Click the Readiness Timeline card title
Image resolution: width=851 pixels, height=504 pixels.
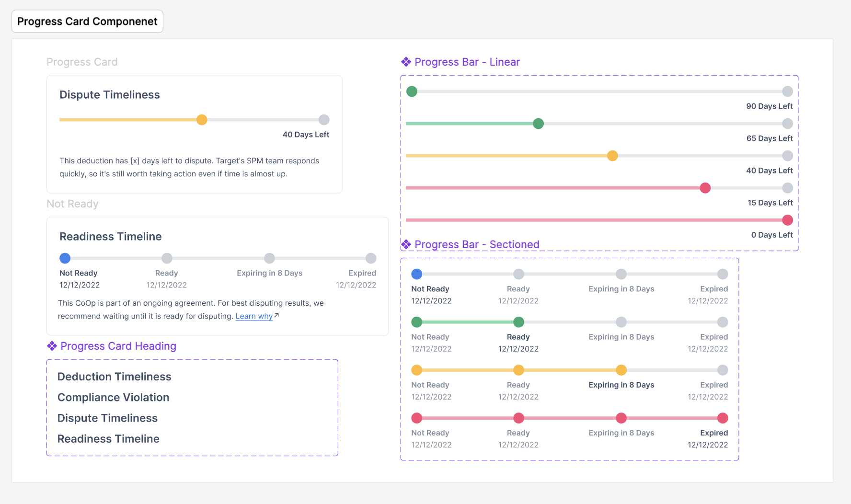(111, 236)
